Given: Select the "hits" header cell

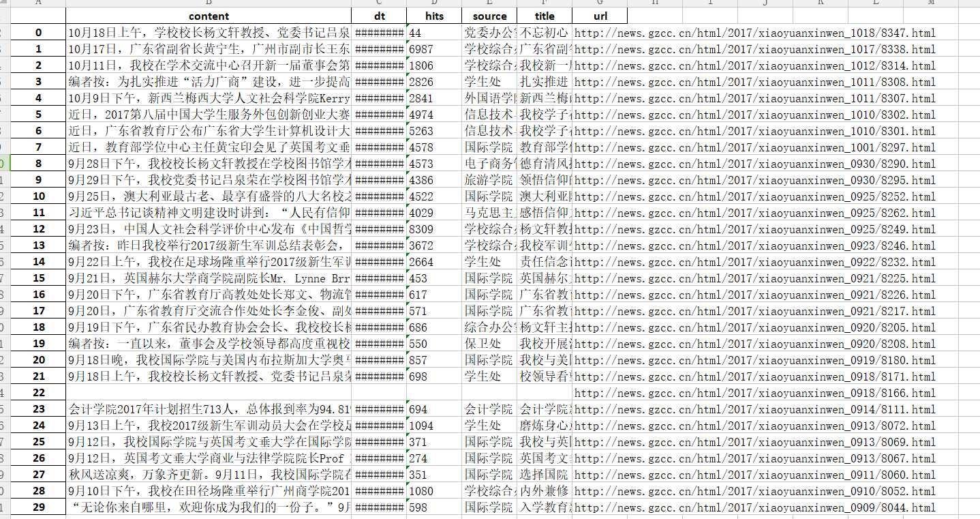Looking at the screenshot, I should point(434,16).
